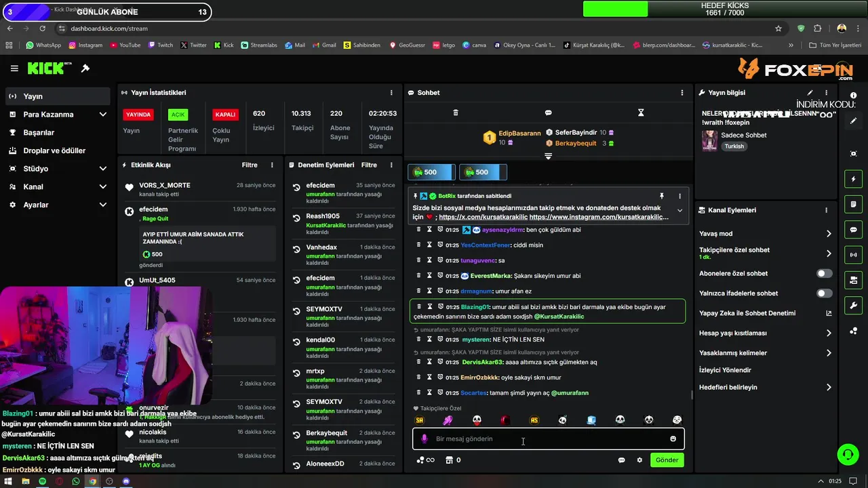
Task: Click the shop icon showing 0
Action: coord(453,460)
